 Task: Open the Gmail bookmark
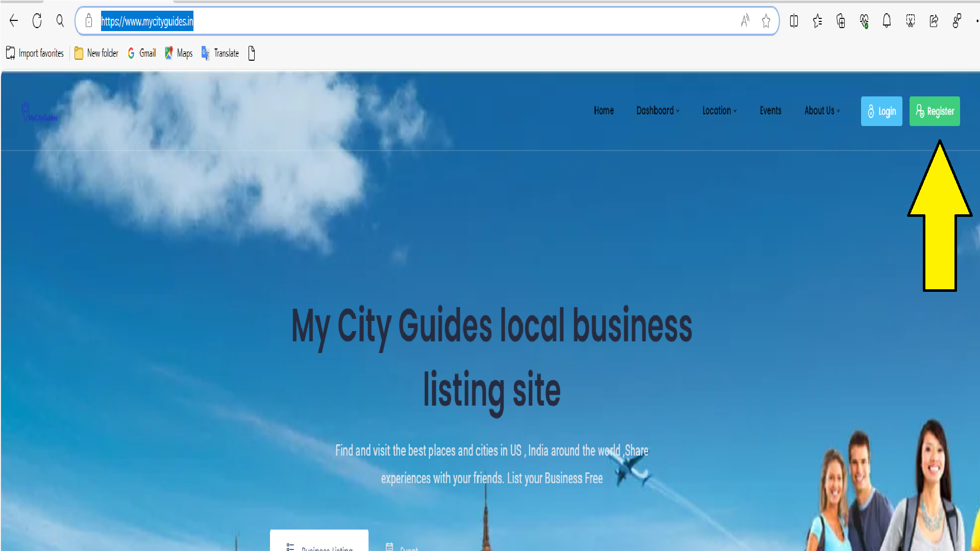[x=142, y=53]
